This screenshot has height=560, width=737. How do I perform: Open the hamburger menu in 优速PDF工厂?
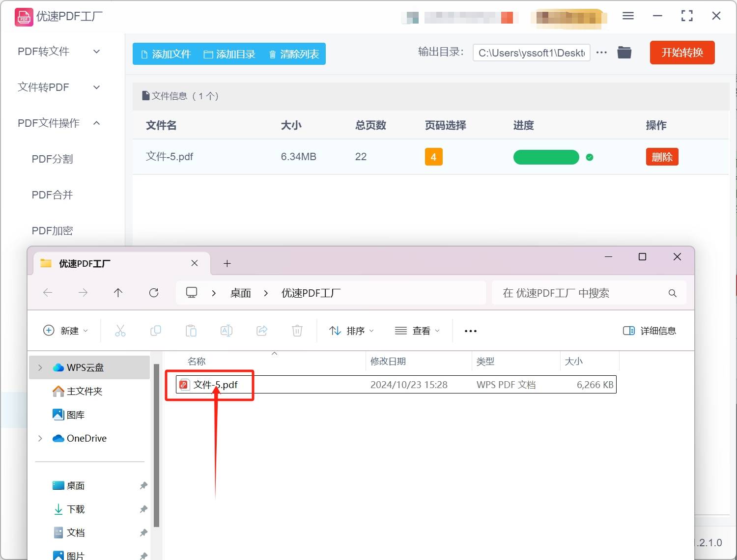[628, 16]
